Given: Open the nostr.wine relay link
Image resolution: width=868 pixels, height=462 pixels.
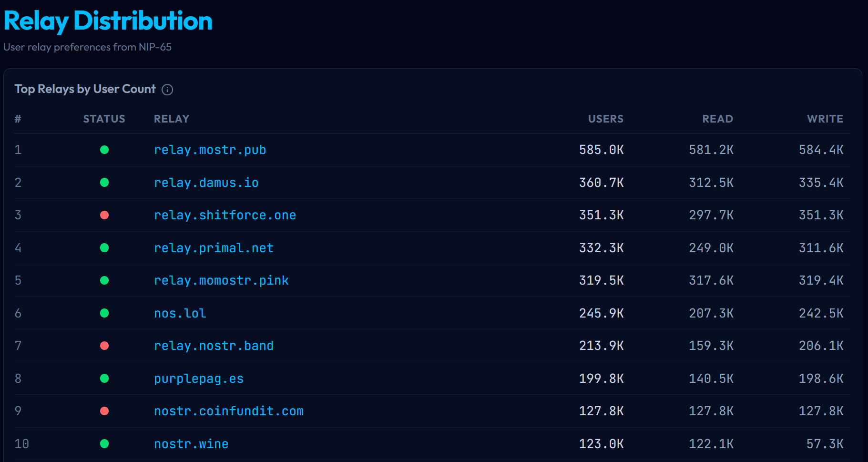Looking at the screenshot, I should (x=191, y=444).
